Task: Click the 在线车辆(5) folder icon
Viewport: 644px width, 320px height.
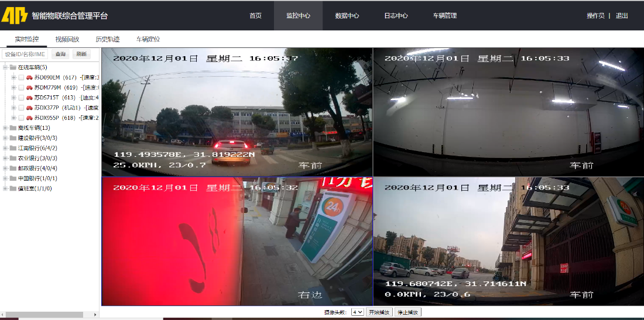Action: tap(13, 67)
